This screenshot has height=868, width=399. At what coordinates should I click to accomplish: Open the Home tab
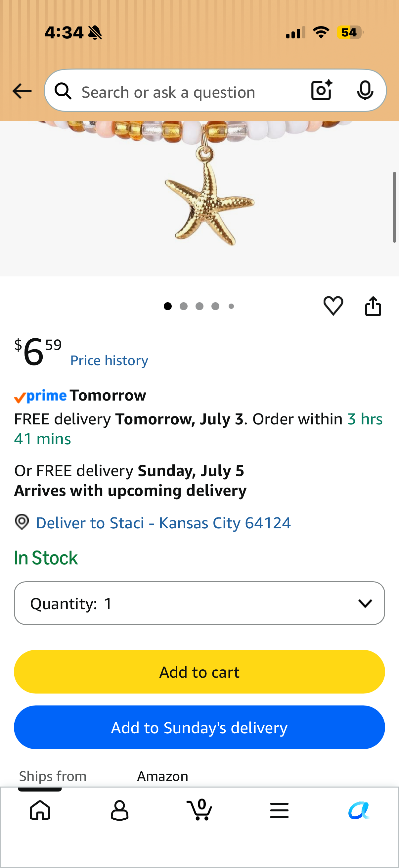tap(40, 810)
